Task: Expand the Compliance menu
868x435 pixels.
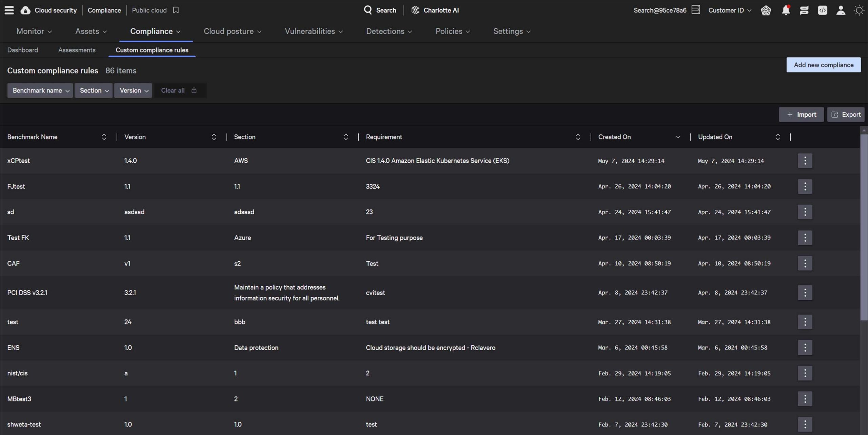Action: click(155, 31)
